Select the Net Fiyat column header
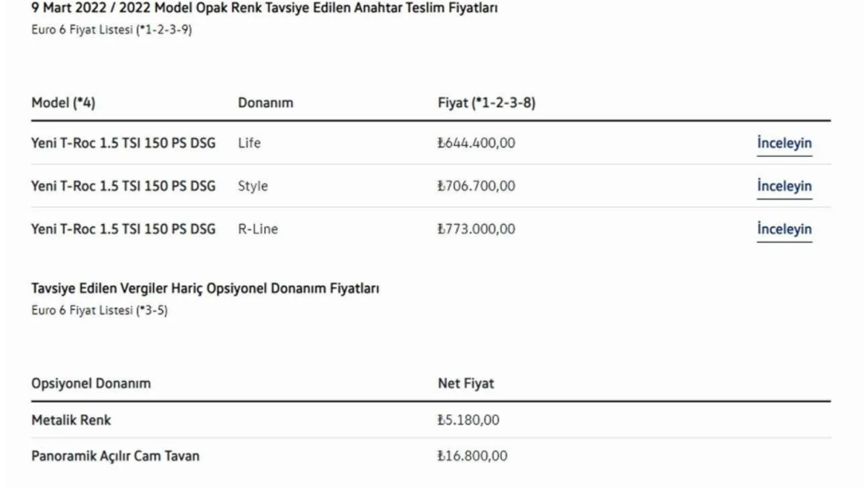 (x=466, y=384)
